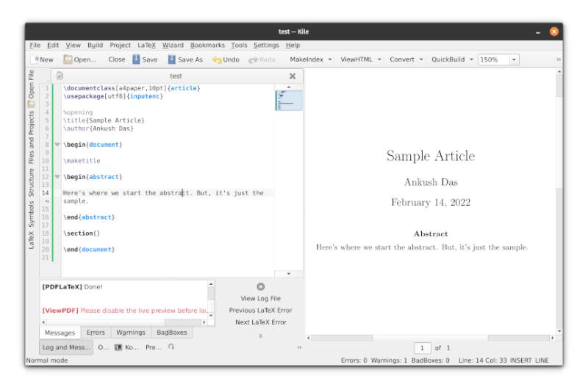Open the Konsole panel at bottom
Viewport: 588px width, 392px height.
tap(127, 347)
